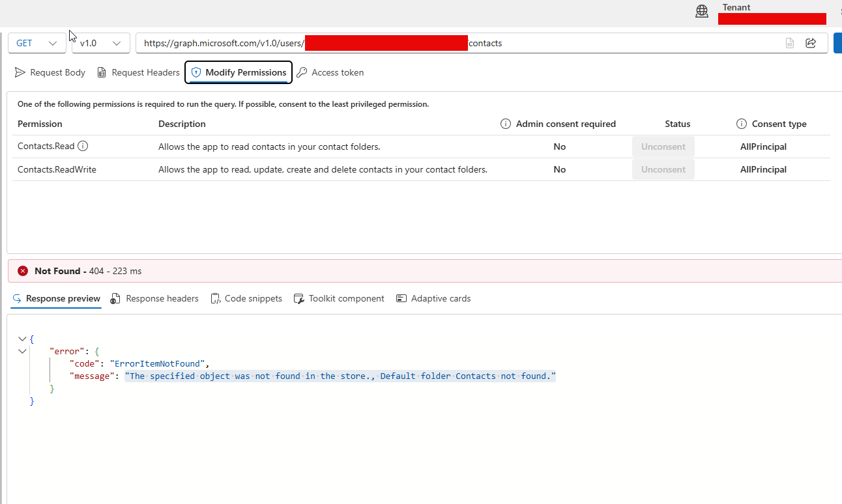Viewport: 842px width, 504px height.
Task: Open the Response headers tab
Action: [x=154, y=298]
